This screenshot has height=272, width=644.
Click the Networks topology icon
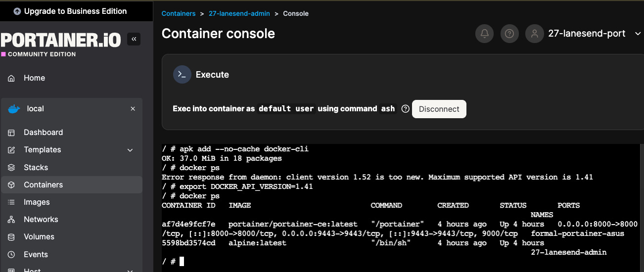(x=12, y=220)
